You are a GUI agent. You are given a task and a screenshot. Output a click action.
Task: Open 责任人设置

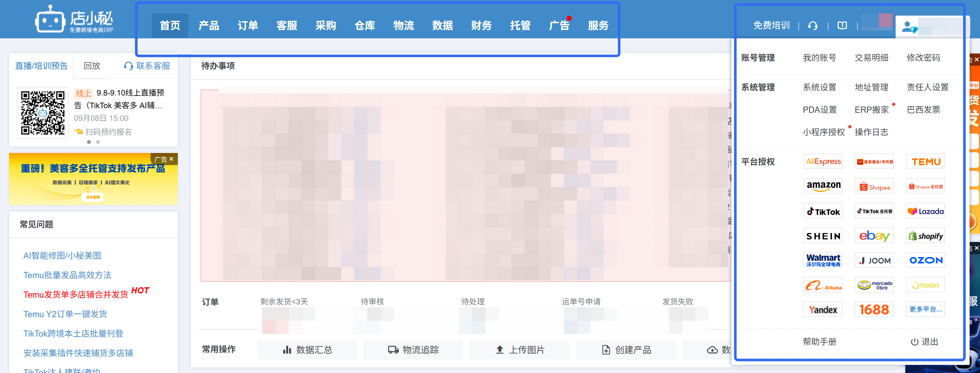(x=927, y=87)
